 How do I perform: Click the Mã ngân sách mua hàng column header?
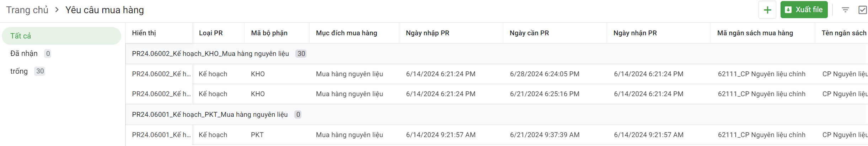click(x=755, y=33)
